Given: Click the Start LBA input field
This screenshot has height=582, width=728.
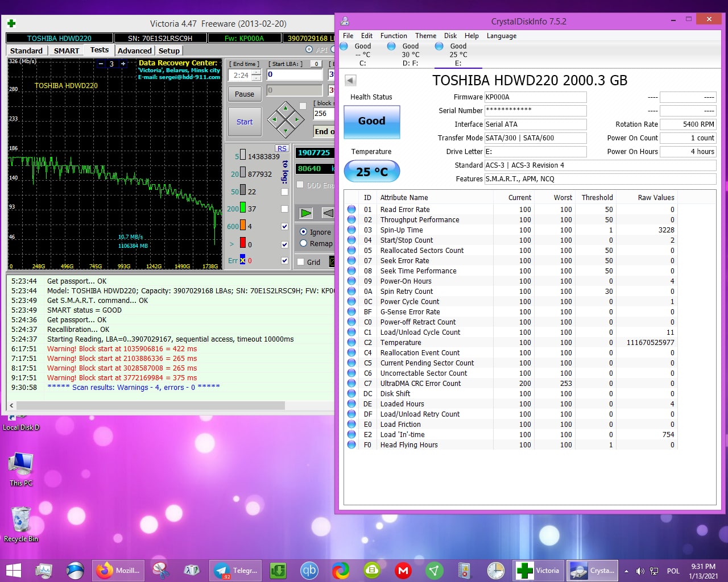Looking at the screenshot, I should point(295,74).
